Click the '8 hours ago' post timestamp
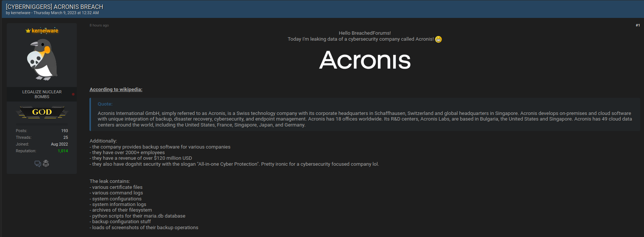Viewport: 644px width, 237px height. pyautogui.click(x=99, y=25)
